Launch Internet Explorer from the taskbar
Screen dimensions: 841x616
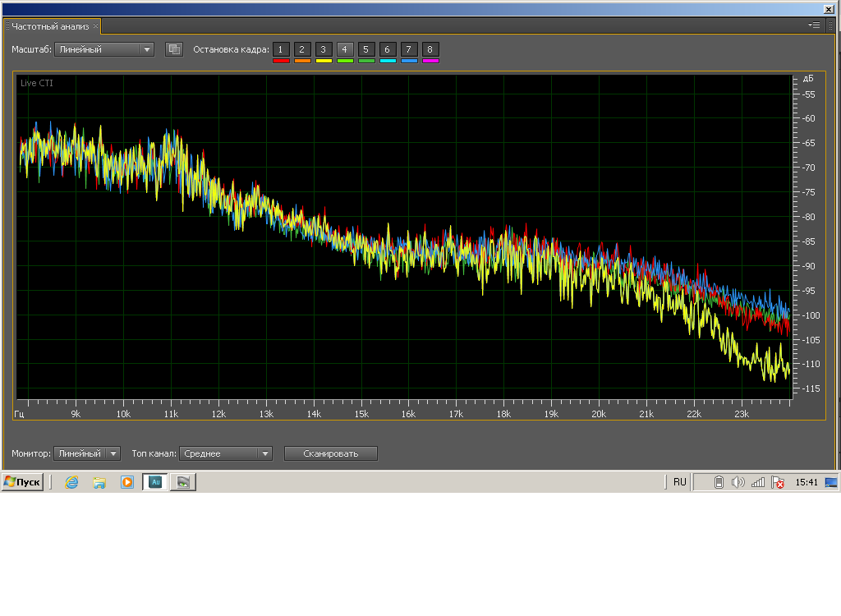click(x=72, y=482)
